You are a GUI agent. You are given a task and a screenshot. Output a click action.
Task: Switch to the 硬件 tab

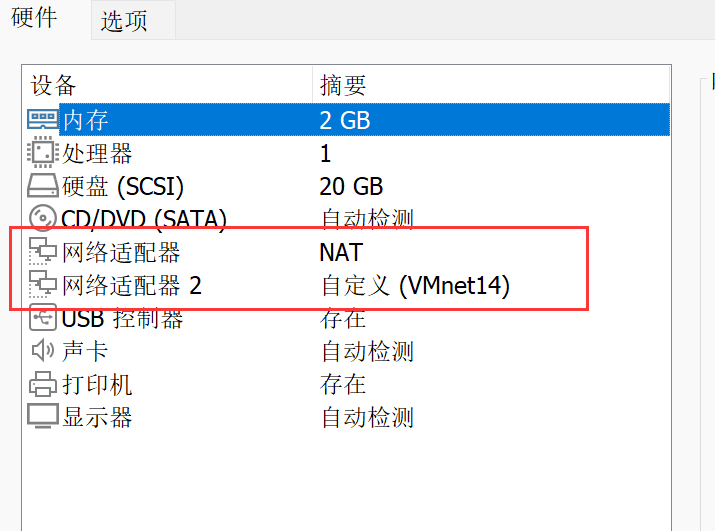click(35, 19)
